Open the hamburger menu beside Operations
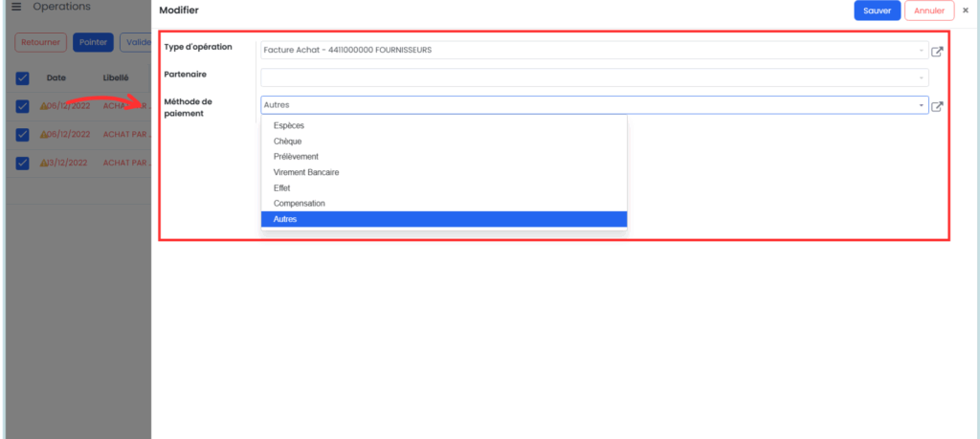The height and width of the screenshot is (439, 980). coord(17,7)
